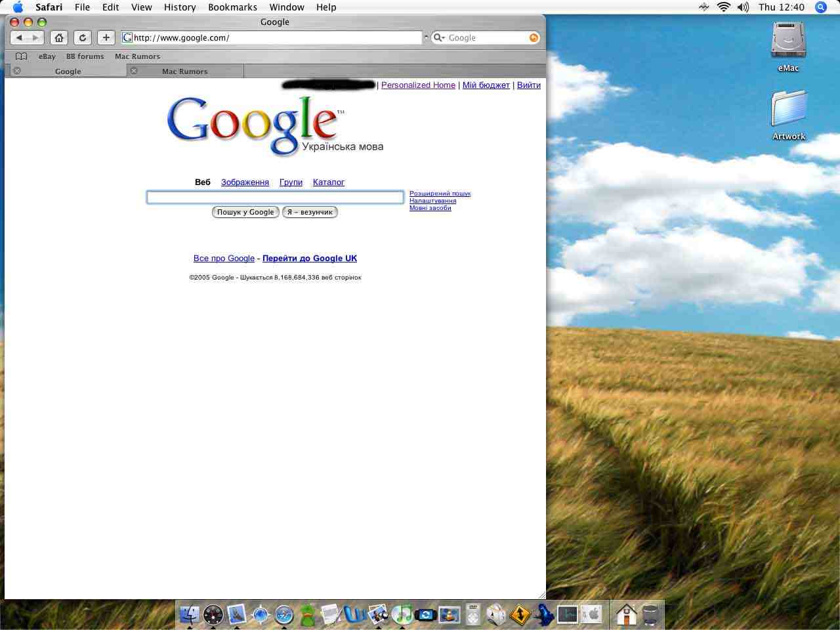
Task: Open the Window menu
Action: 287,7
